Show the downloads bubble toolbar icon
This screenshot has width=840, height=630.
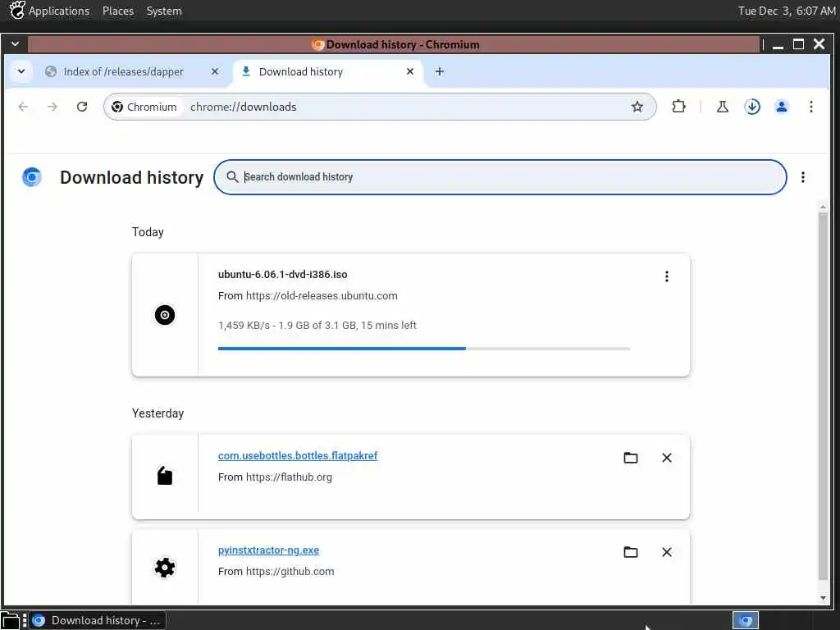click(752, 107)
